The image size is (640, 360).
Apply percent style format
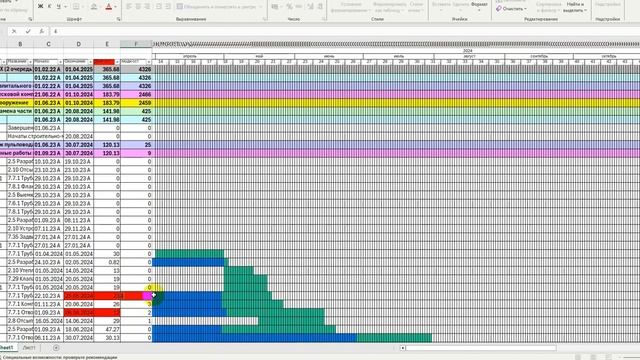click(x=289, y=7)
